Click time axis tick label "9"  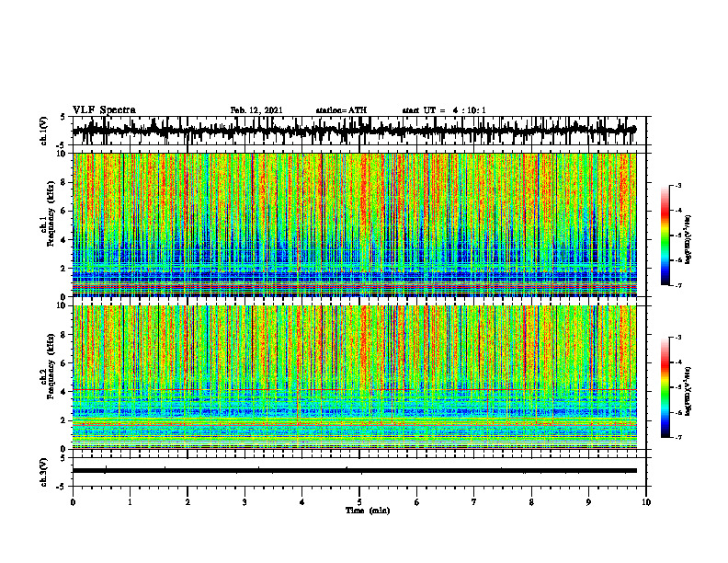(x=588, y=502)
